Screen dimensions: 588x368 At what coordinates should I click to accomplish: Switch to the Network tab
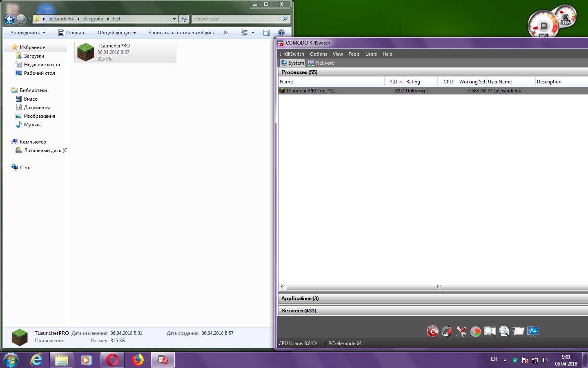[321, 63]
